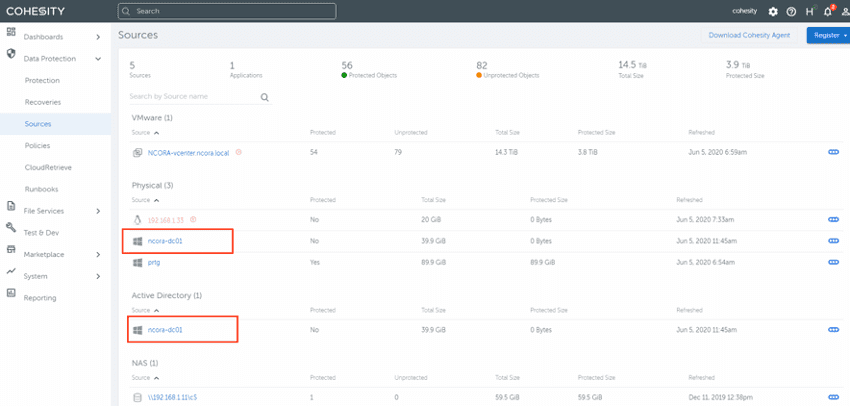
Task: Open actions menu for Active Directory ncora-dc01
Action: point(834,330)
